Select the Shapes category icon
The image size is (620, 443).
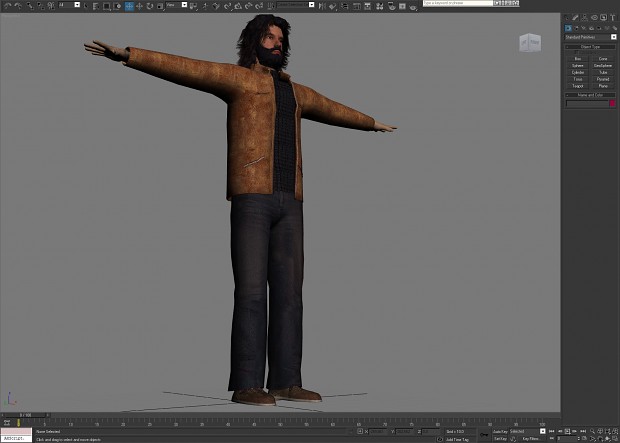[576, 28]
